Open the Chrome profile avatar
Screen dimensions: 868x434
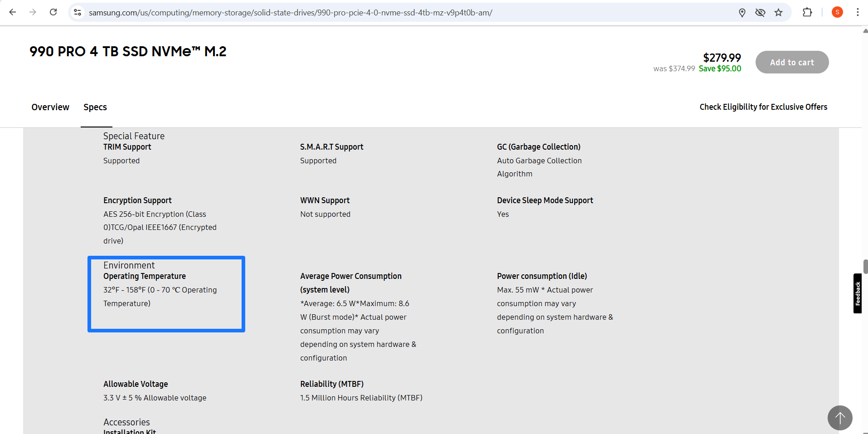coord(837,12)
